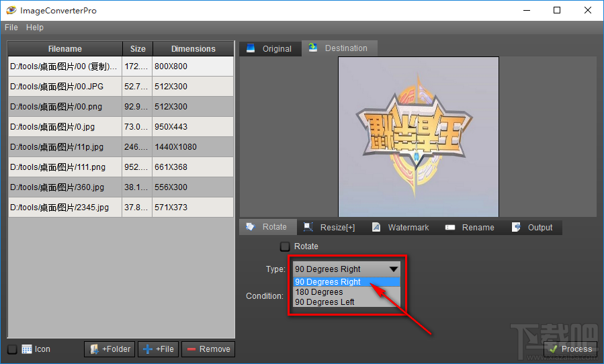Click the green checkmark icon on Process
604x364 pixels.
[x=554, y=349]
